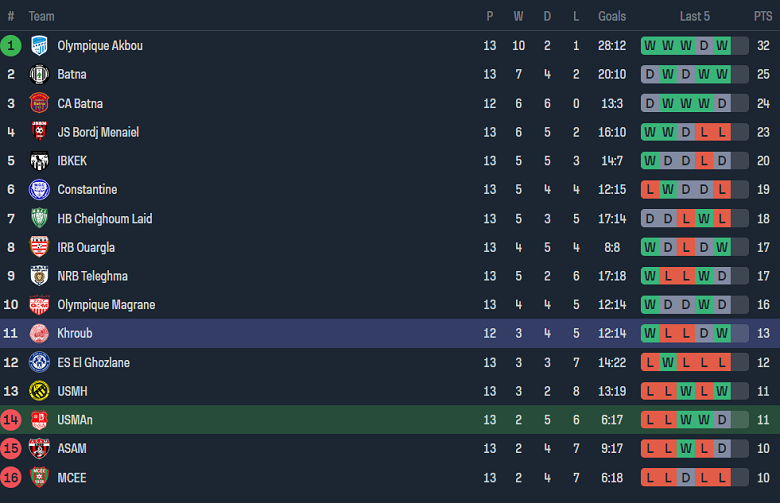The width and height of the screenshot is (780, 503).
Task: Click the Khroub club badge
Action: [40, 334]
